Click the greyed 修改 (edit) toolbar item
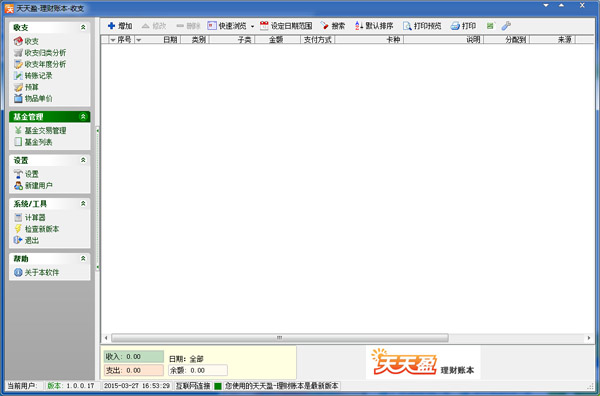Viewport: 600px width, 396px height. (x=153, y=26)
